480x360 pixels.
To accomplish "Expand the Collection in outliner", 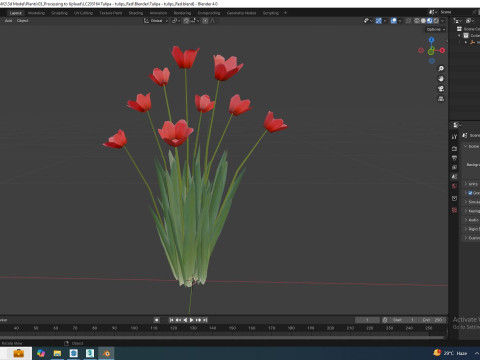I will pyautogui.click(x=459, y=35).
